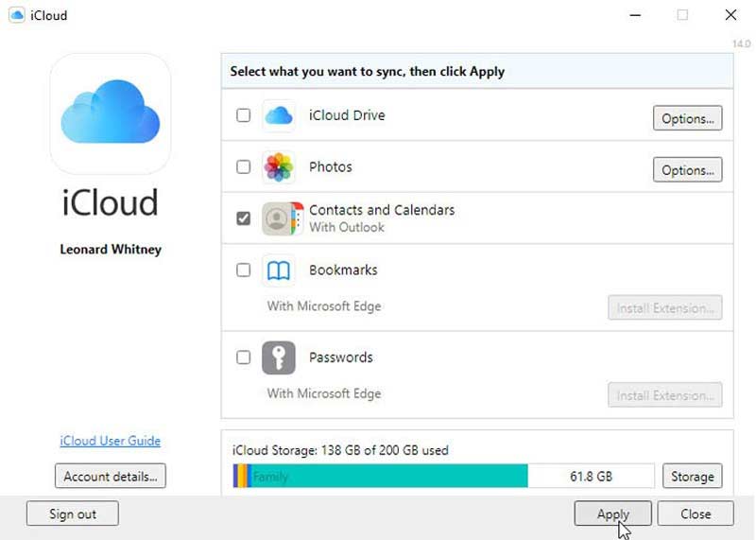The image size is (756, 540).
Task: Open Account details
Action: (x=111, y=476)
